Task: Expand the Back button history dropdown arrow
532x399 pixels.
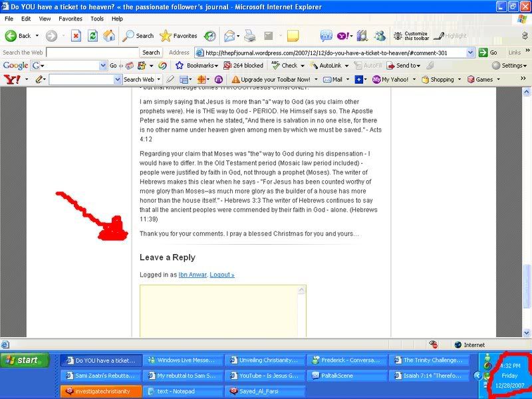Action: [37, 36]
